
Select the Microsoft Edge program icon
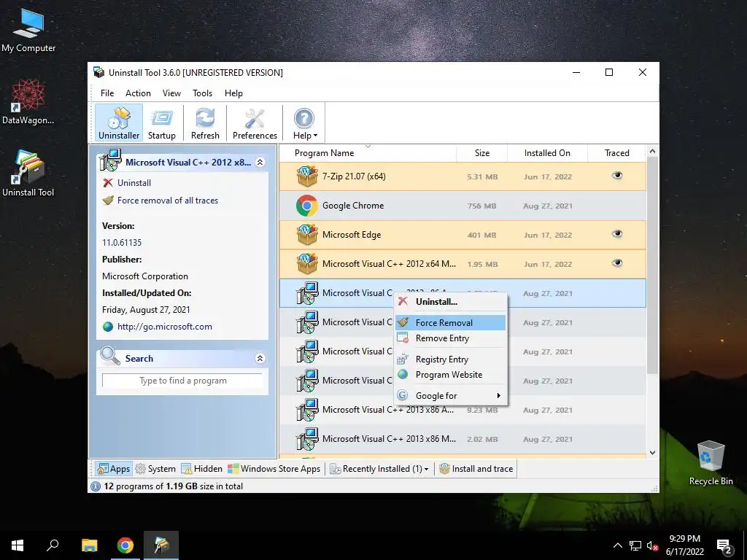307,235
